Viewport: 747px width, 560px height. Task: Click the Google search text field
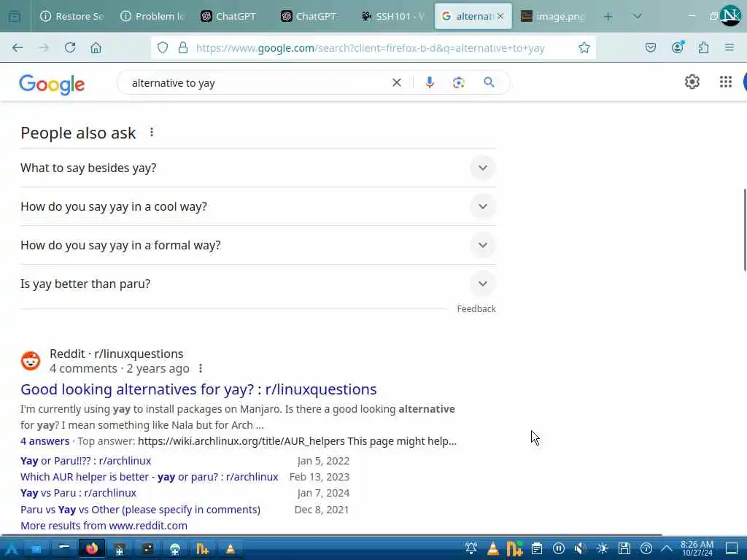(258, 83)
